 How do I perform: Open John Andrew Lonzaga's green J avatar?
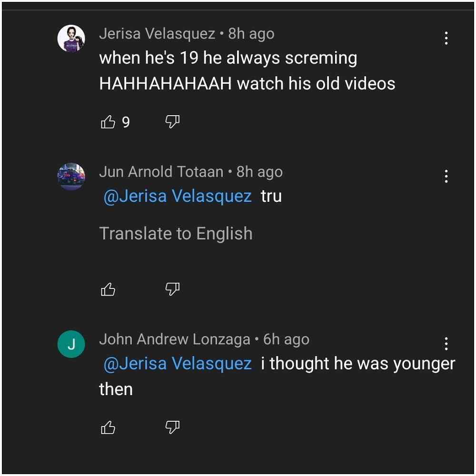pos(71,344)
